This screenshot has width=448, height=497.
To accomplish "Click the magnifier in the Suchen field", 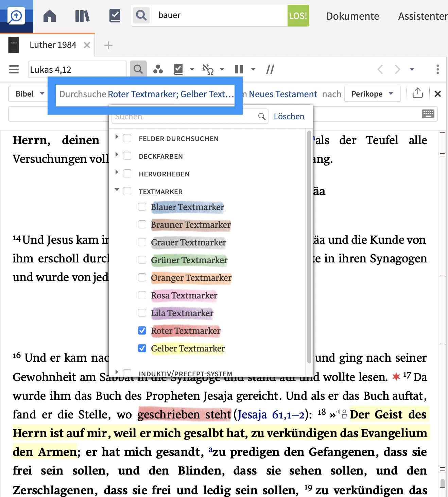I will point(262,116).
